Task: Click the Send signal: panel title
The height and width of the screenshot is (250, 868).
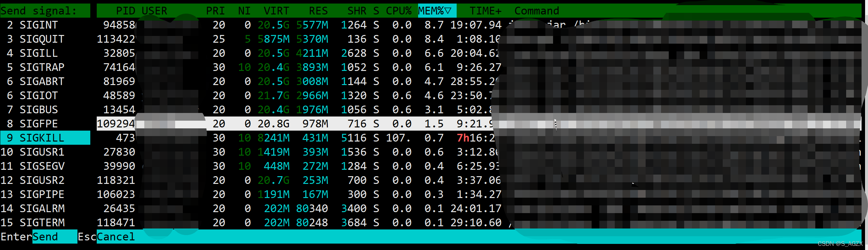Action: coord(39,11)
